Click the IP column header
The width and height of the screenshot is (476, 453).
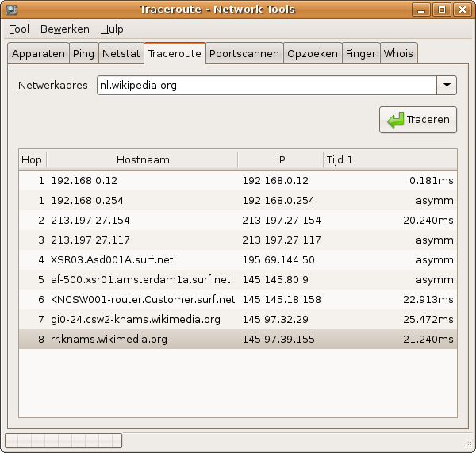tap(281, 159)
